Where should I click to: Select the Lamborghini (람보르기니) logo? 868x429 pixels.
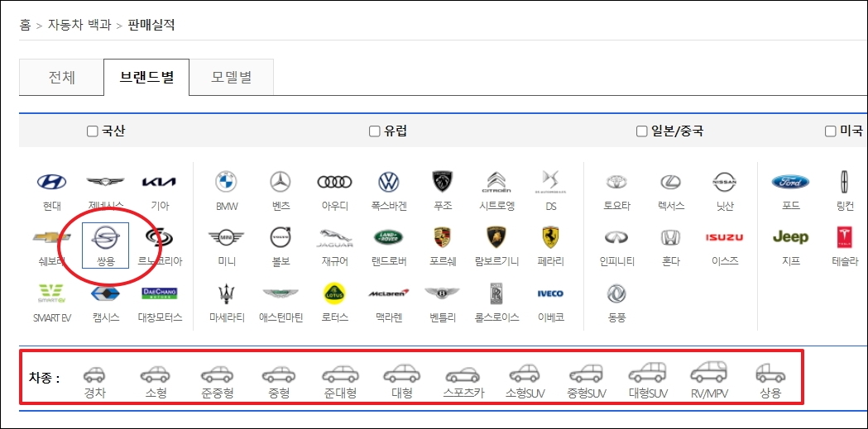coord(496,238)
